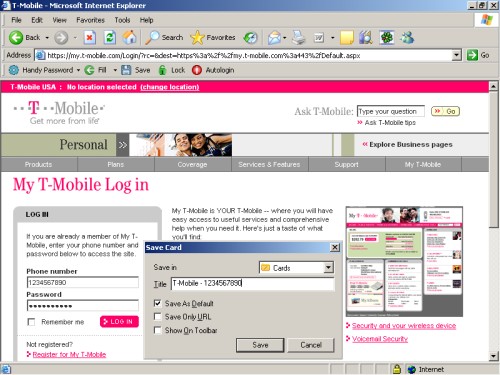500x375 pixels.
Task: Go to the Home page icon
Action: (x=129, y=38)
